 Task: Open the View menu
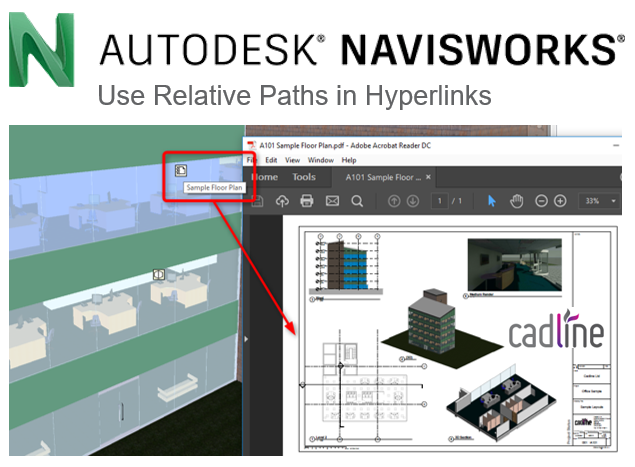[x=292, y=160]
